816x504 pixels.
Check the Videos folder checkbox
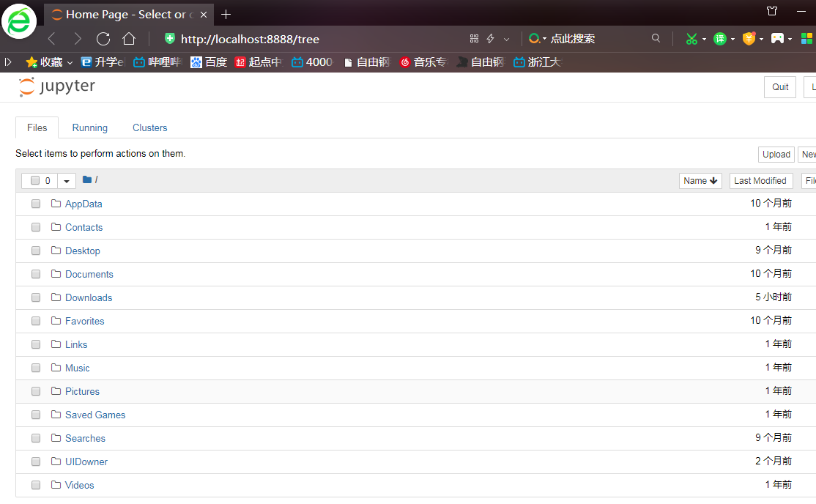click(x=36, y=485)
